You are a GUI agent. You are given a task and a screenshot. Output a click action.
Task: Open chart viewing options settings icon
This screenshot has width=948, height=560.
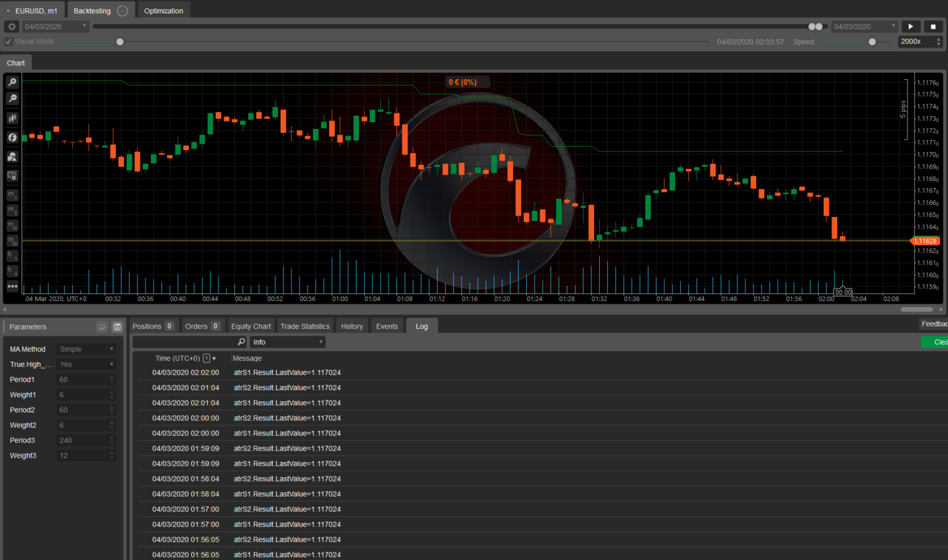tap(12, 176)
